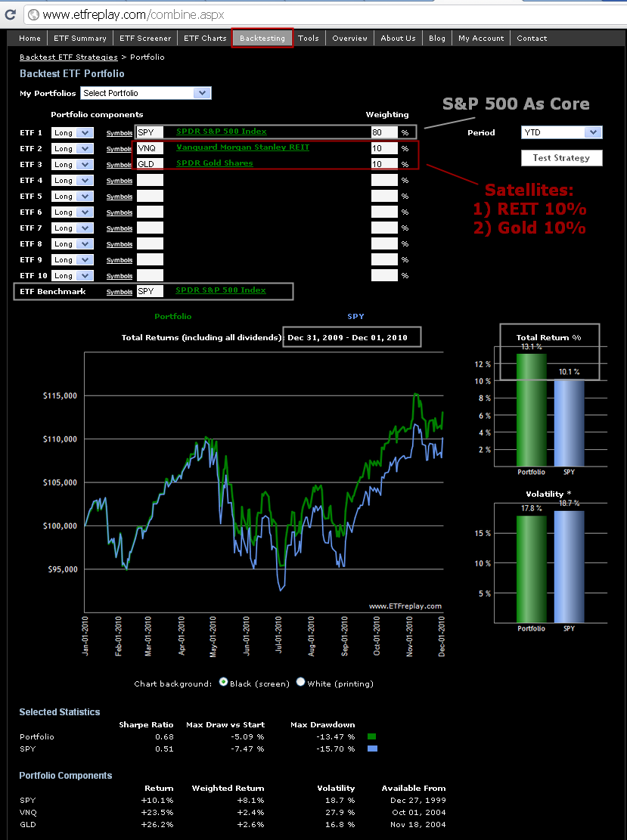Image resolution: width=627 pixels, height=840 pixels.
Task: Open ETF 9 Long/Short dropdown
Action: (x=73, y=260)
